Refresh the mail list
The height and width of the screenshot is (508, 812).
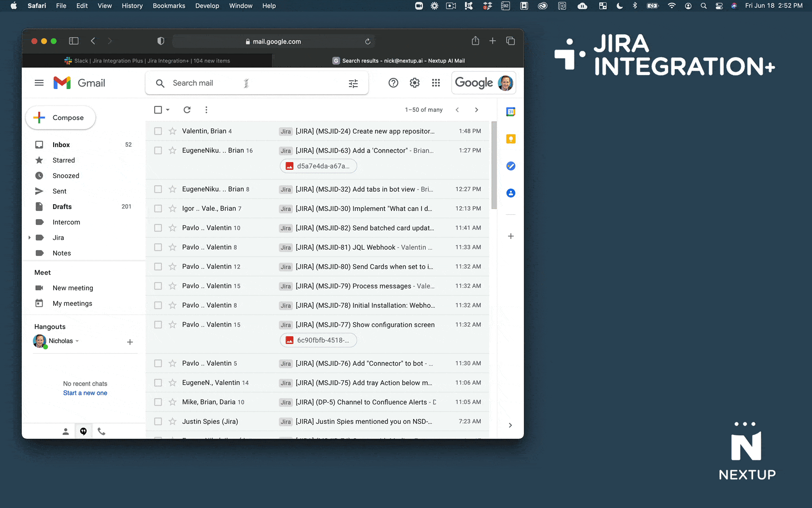click(187, 110)
